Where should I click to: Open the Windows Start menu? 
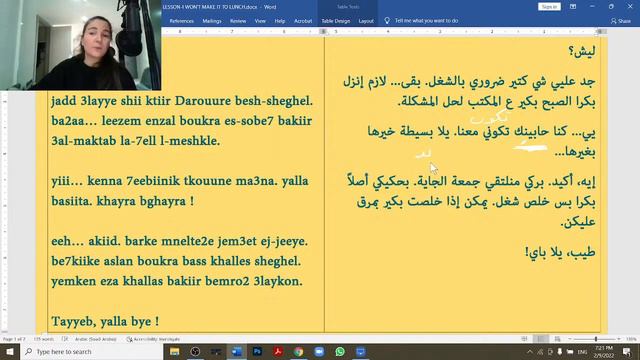point(10,351)
